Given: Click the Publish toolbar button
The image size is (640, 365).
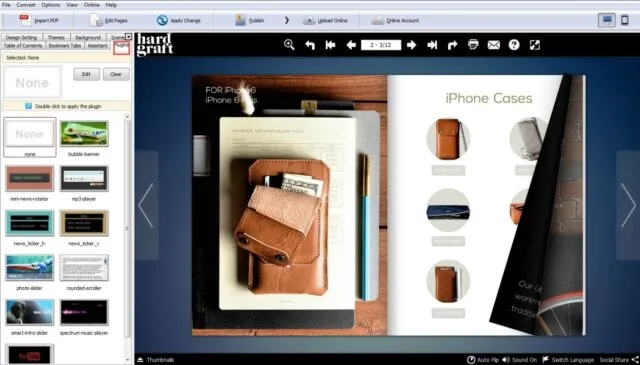Looking at the screenshot, I should (249, 20).
